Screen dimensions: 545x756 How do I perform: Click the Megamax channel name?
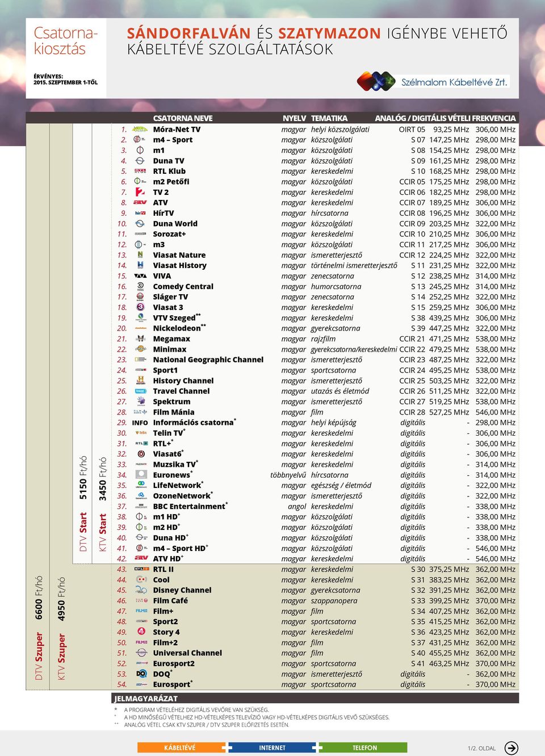(x=171, y=339)
